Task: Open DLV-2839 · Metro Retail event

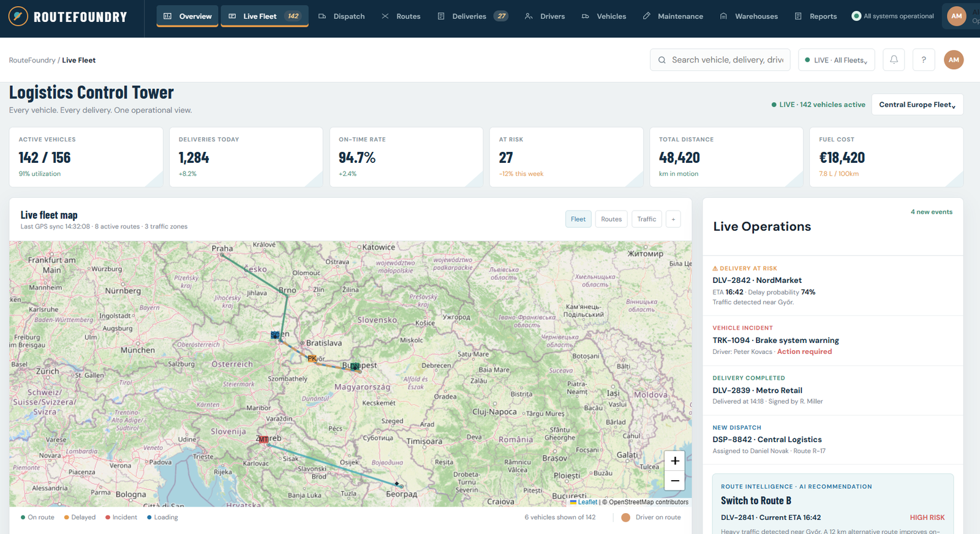Action: tap(833, 391)
